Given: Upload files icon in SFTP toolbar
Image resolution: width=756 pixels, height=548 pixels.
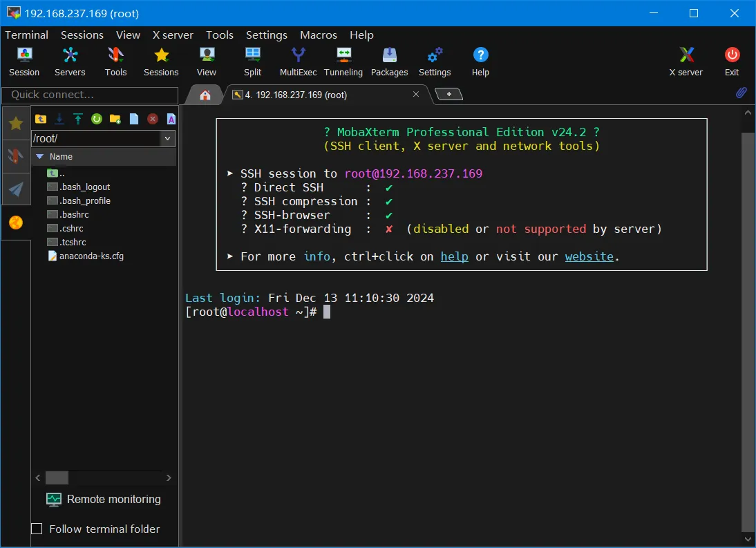Looking at the screenshot, I should click(78, 119).
